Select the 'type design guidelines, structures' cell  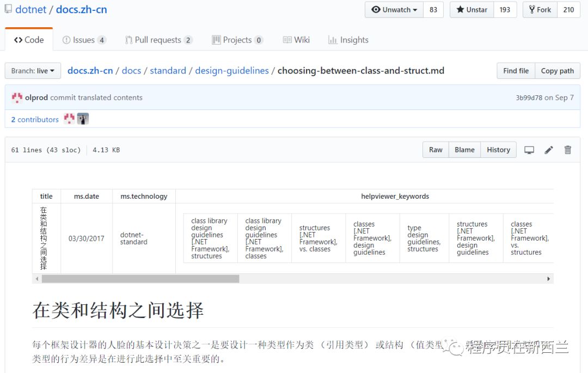point(424,239)
